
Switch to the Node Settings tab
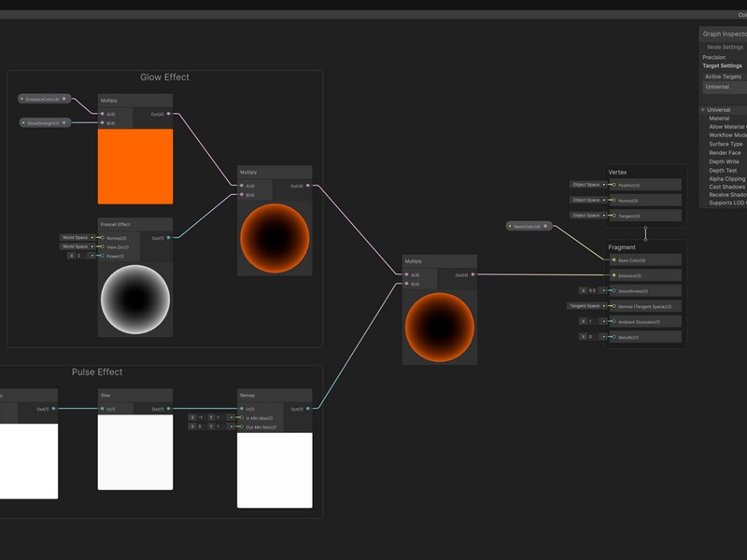point(725,47)
